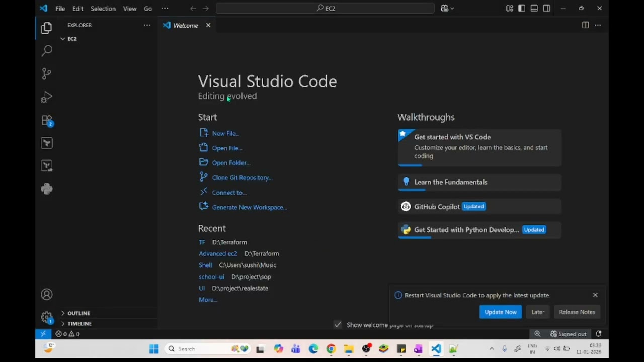Viewport: 644px width, 362px height.
Task: Open the Selection menu
Action: pyautogui.click(x=103, y=8)
